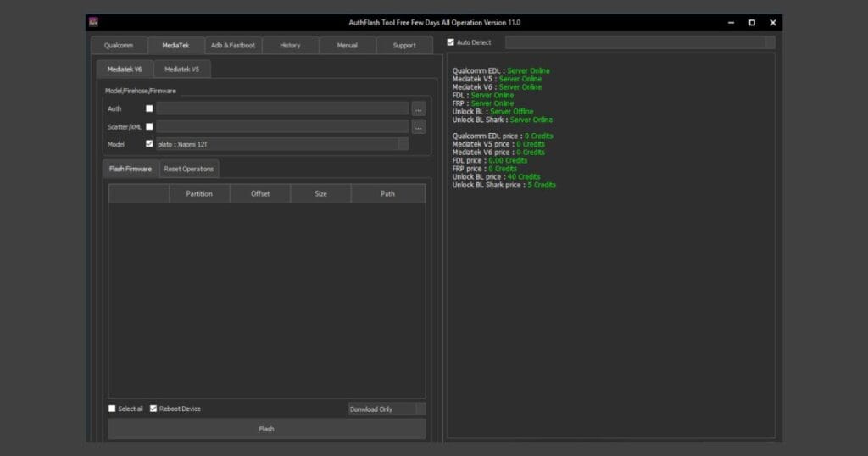Browse for Scatter/XML file with ellipsis button
The width and height of the screenshot is (868, 456).
[x=419, y=127]
